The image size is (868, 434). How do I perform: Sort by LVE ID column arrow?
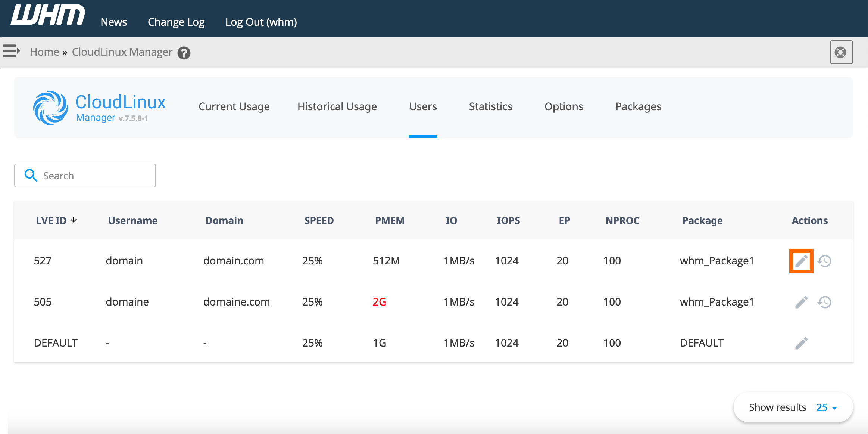click(x=74, y=220)
